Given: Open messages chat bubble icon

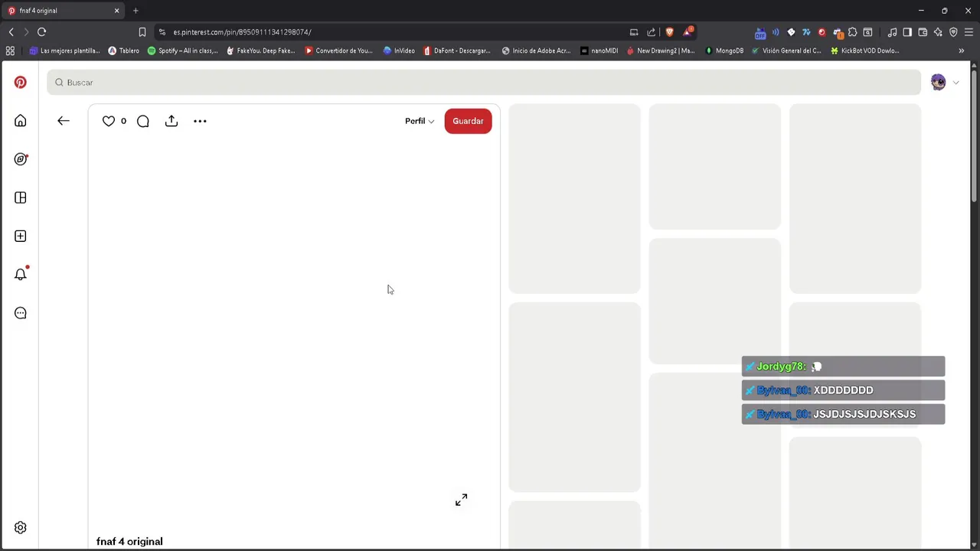Looking at the screenshot, I should (21, 313).
